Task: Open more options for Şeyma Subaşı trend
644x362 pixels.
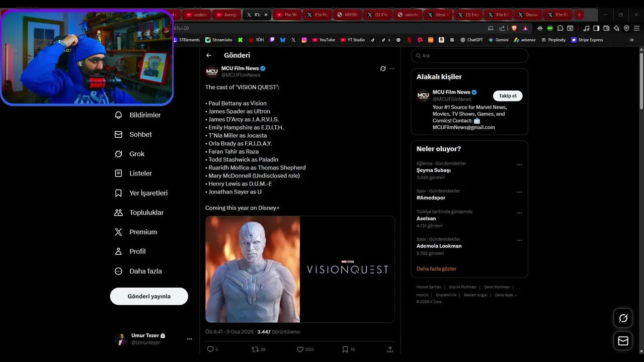Action: (x=519, y=165)
